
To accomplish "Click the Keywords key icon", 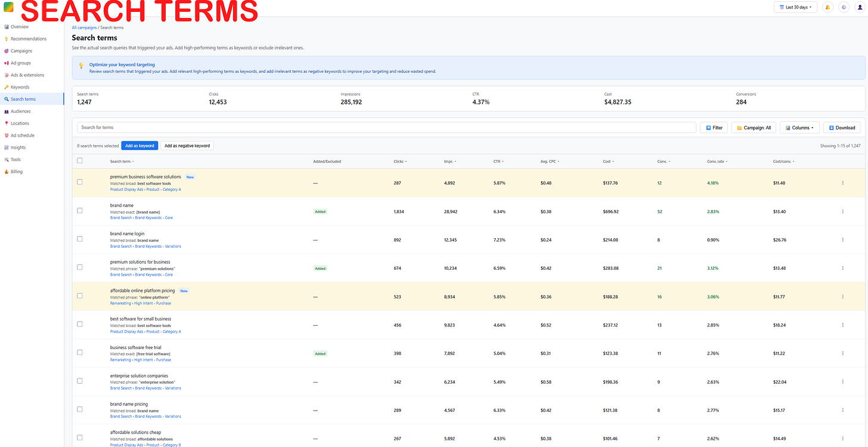I will pos(6,87).
